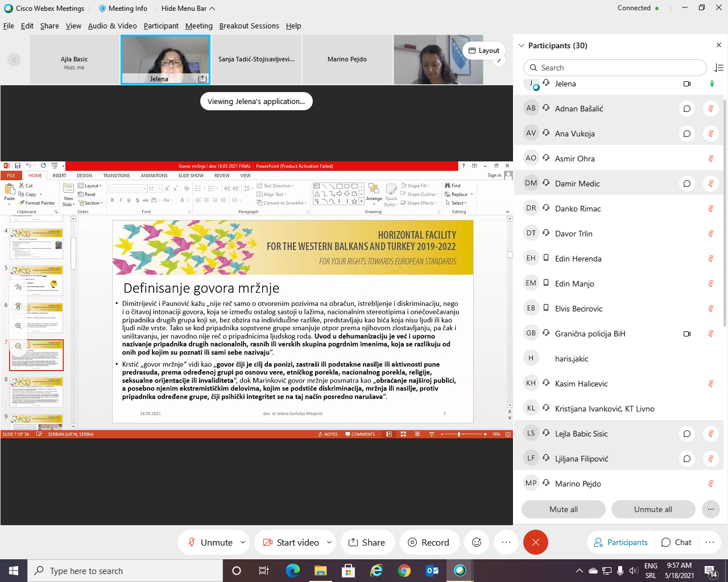Unmute your microphone
728x582 pixels.
pos(210,542)
